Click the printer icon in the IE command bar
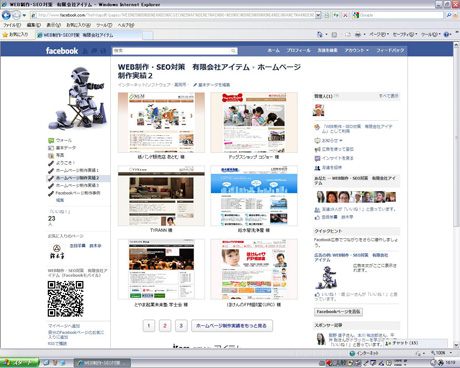Viewport: 460px width, 368px height. coord(358,34)
